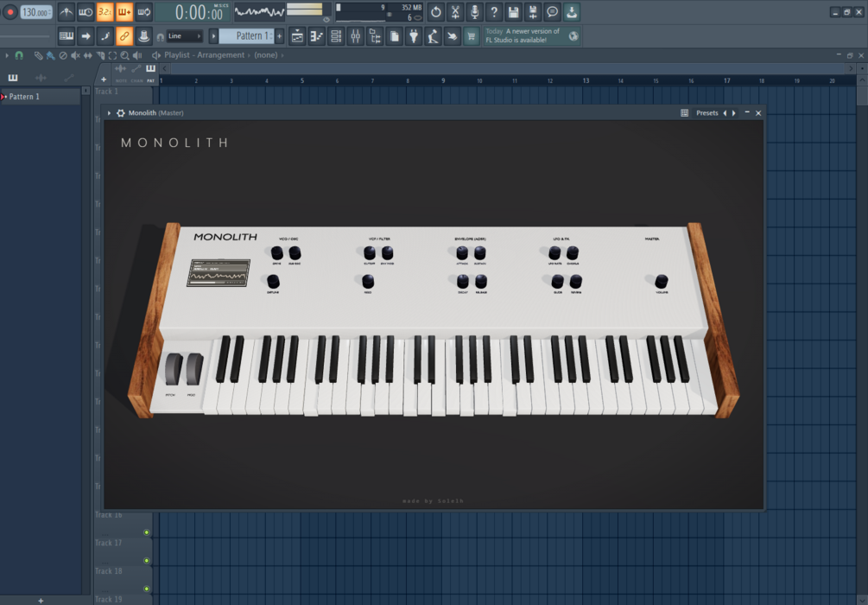Click the output waveform oscilloscope display
Viewport: 868px width, 605px height.
click(x=260, y=11)
